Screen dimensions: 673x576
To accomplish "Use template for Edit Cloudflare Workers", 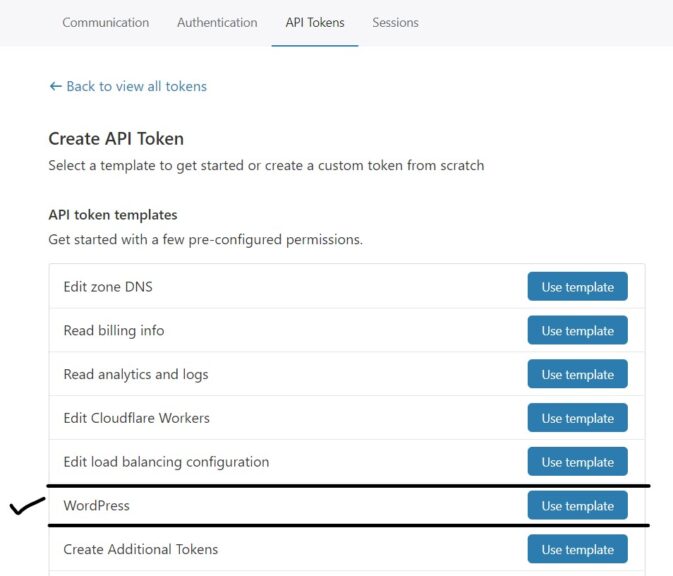I will point(577,418).
